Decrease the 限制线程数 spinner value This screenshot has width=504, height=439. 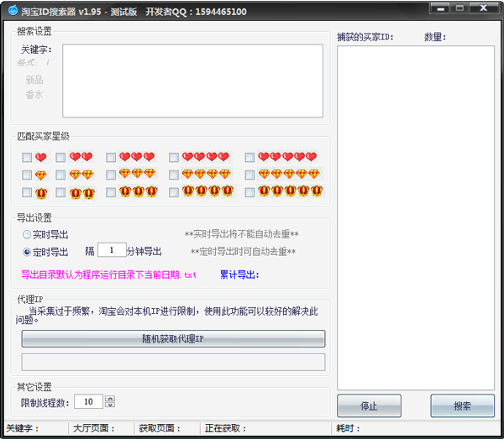(x=109, y=405)
